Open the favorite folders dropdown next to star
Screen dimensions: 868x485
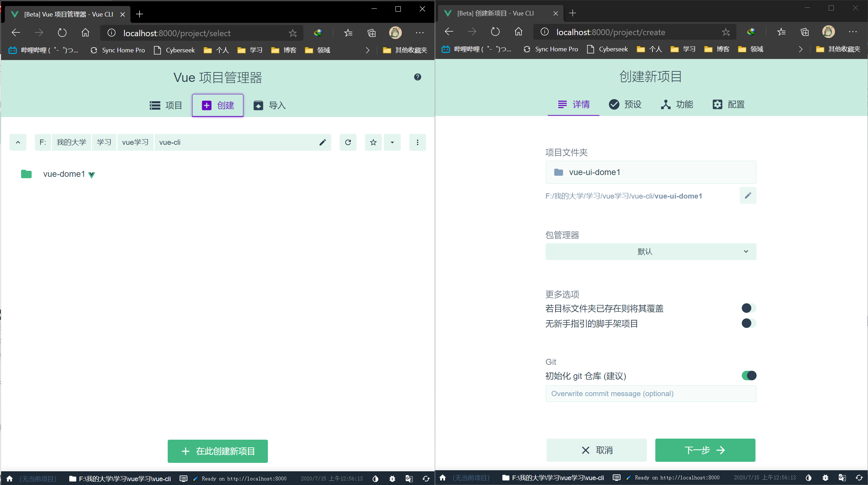point(392,142)
